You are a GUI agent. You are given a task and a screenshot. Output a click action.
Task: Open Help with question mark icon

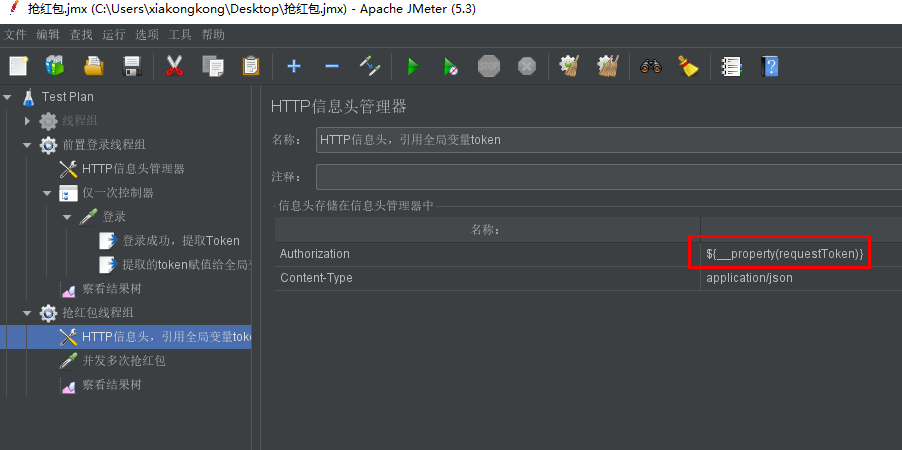(769, 66)
